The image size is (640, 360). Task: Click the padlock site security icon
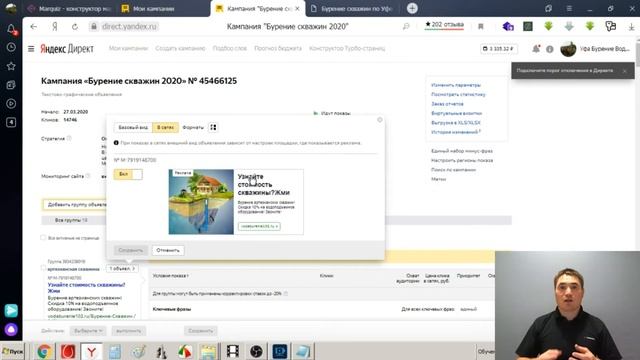[x=94, y=27]
